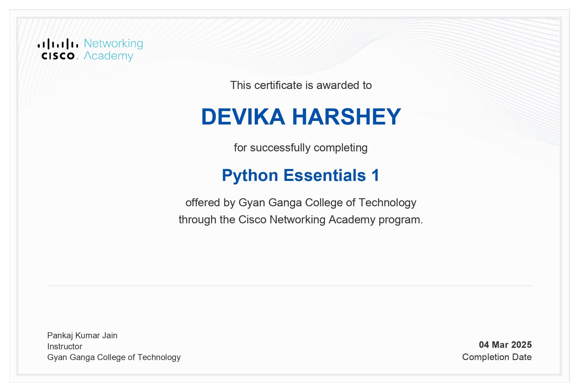
Task: Click instructor name Pankaj Kumar Jain
Action: click(x=82, y=336)
